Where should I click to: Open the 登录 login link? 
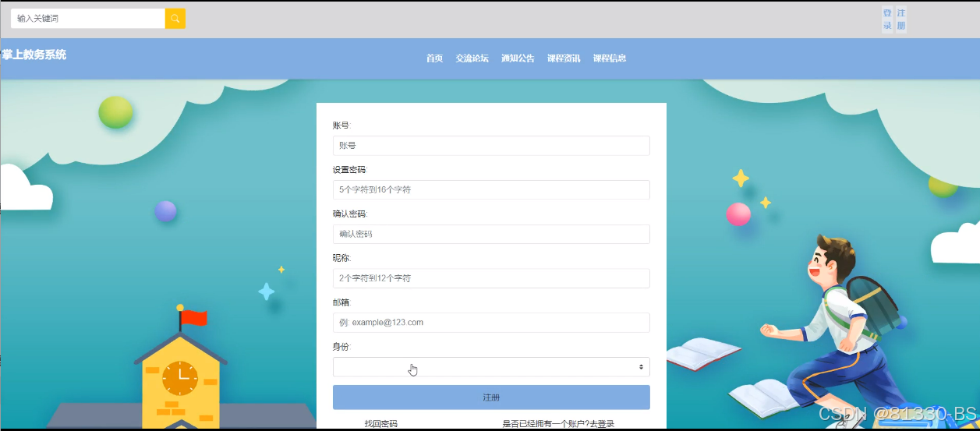887,19
